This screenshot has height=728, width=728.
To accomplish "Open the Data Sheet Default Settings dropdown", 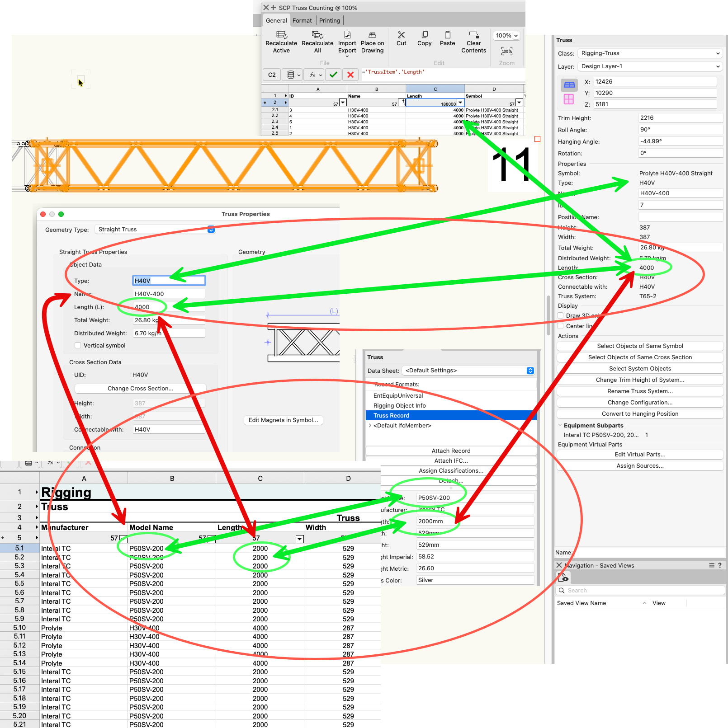I will [468, 371].
